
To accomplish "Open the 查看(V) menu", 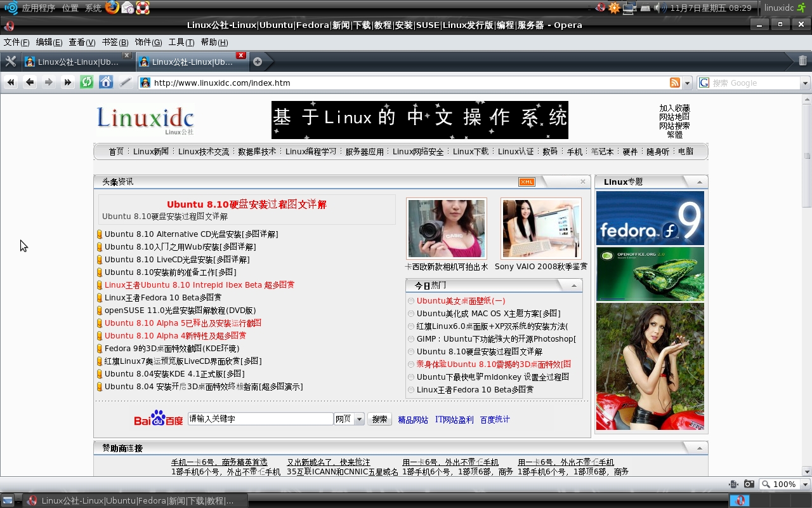I will point(82,43).
